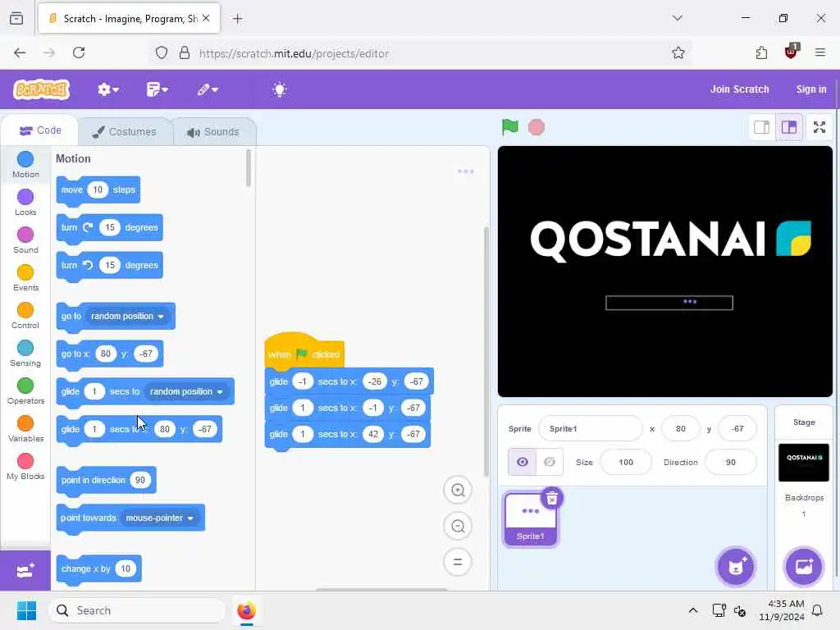Open the go to random position dropdown
The width and height of the screenshot is (840, 630).
127,316
